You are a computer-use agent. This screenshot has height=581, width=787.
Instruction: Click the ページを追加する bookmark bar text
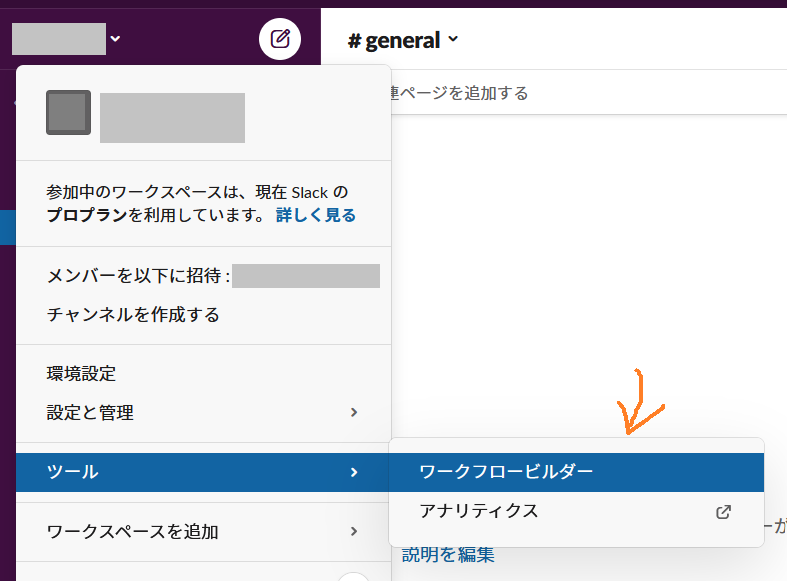click(459, 93)
